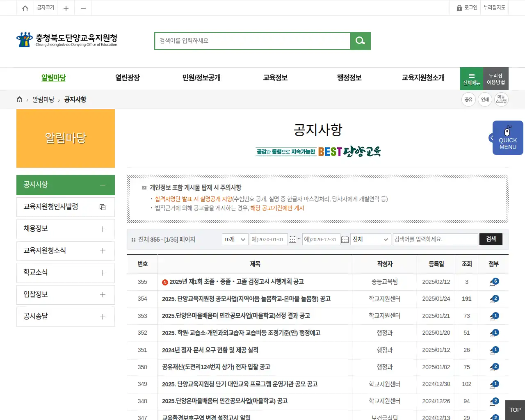Click the 공유 share circle icon
The image size is (525, 420).
coord(468,99)
